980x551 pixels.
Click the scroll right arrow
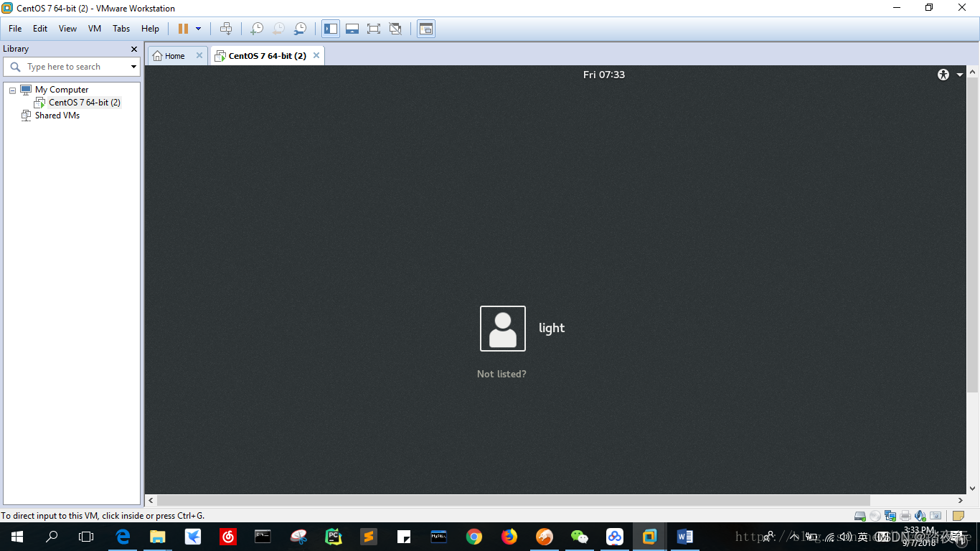pyautogui.click(x=961, y=500)
